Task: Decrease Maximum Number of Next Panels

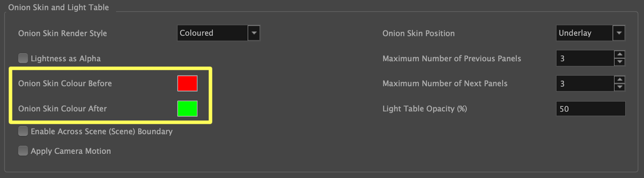Action: point(620,87)
